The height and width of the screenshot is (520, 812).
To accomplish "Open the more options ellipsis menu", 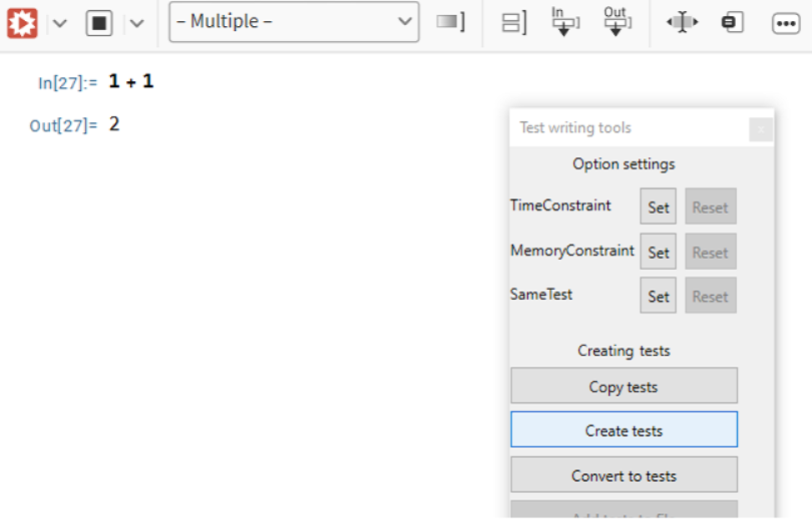I will (x=785, y=23).
